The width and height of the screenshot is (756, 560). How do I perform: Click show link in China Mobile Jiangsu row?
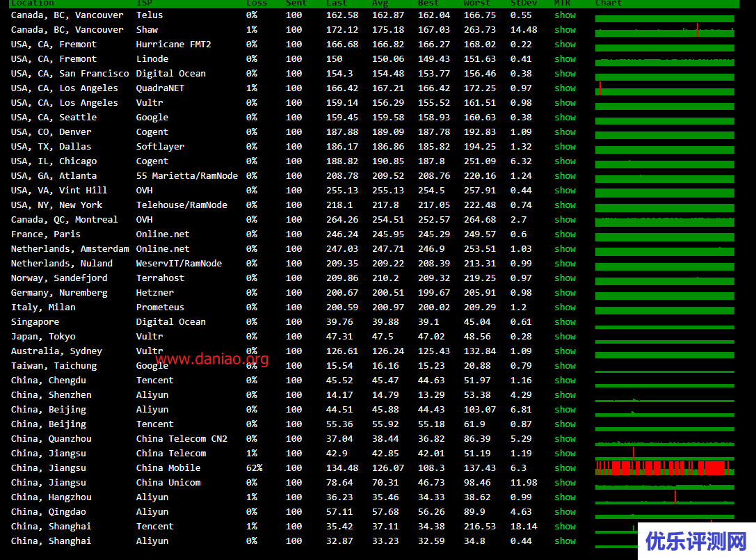565,467
